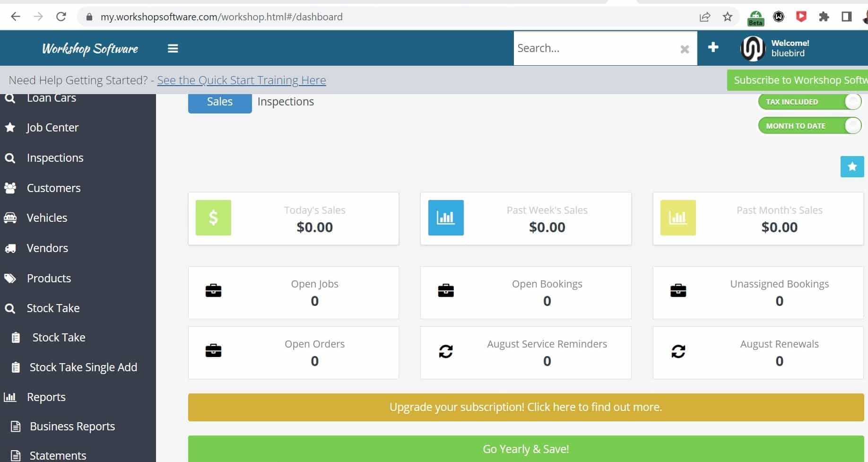Viewport: 868px width, 462px height.
Task: Switch to the Sales tab
Action: tap(220, 102)
